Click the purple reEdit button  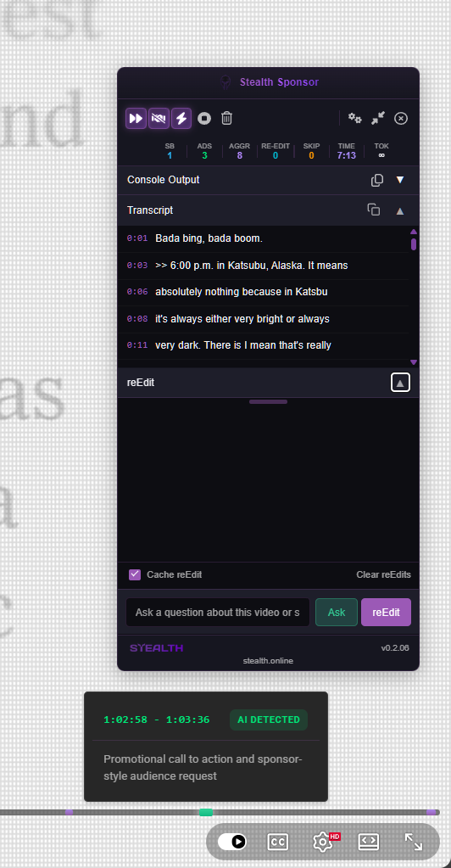[x=387, y=613]
